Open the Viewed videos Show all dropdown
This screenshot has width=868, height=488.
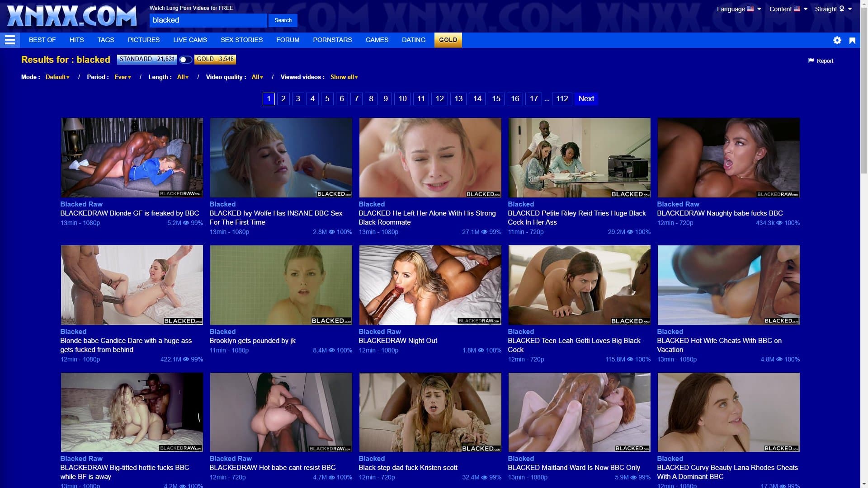[x=343, y=77]
